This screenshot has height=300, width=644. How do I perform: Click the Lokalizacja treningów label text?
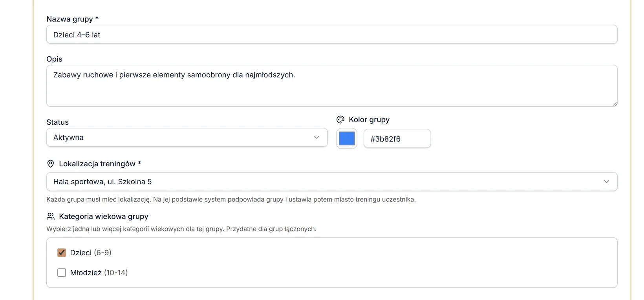(100, 164)
